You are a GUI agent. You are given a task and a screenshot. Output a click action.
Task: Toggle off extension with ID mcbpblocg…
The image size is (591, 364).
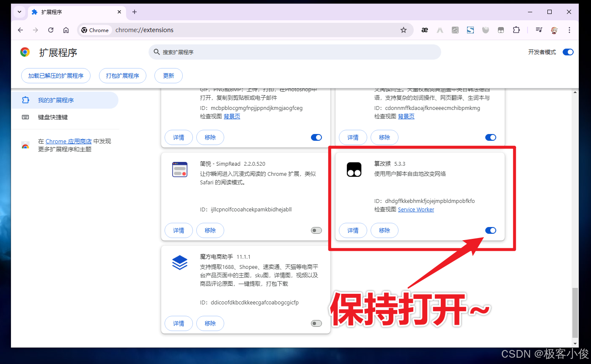[316, 137]
